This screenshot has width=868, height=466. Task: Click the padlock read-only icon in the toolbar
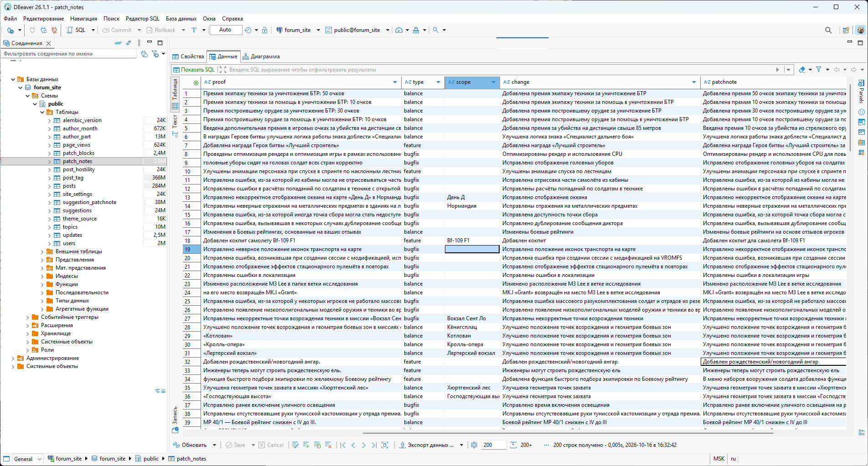click(265, 30)
